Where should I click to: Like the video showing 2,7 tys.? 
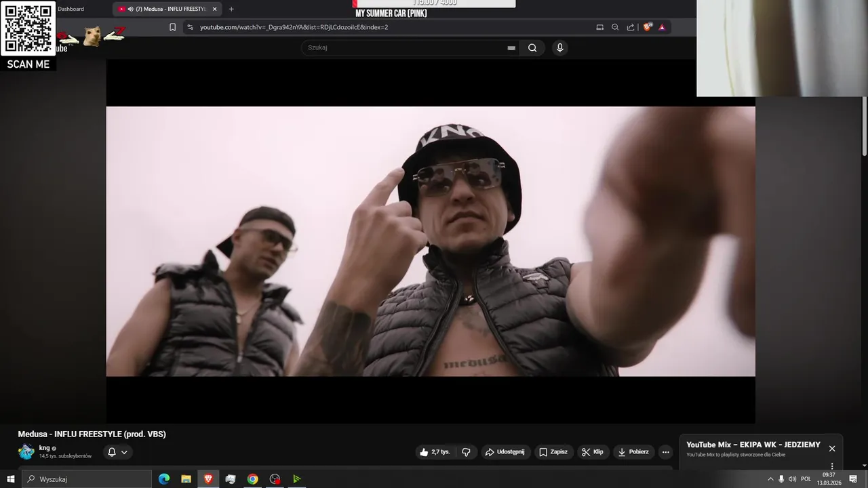[435, 452]
